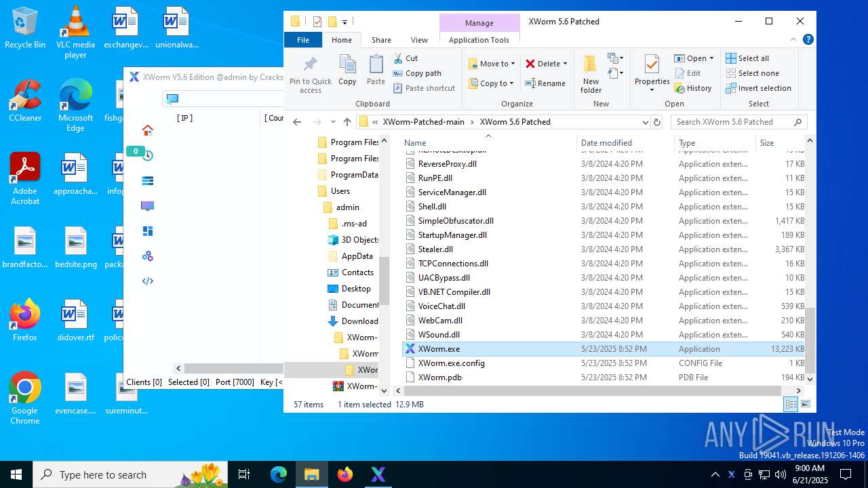Click the Copy ribbon icon
This screenshot has height=488, width=868.
pos(347,70)
